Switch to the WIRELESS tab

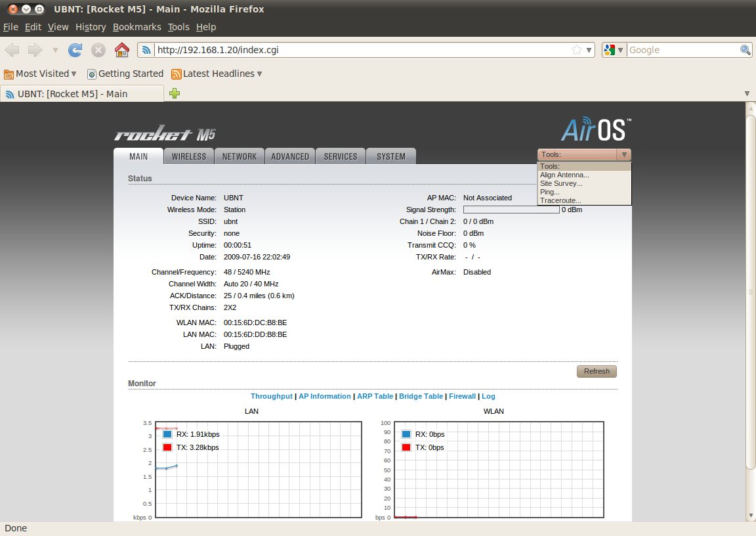(x=189, y=156)
